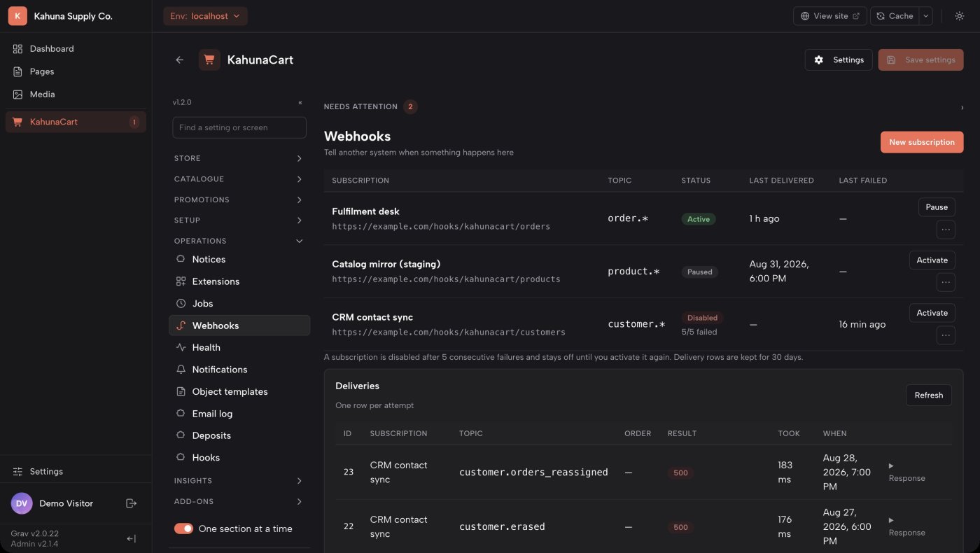The height and width of the screenshot is (553, 980).
Task: Click the Webhooks icon in Operations
Action: coord(181,325)
